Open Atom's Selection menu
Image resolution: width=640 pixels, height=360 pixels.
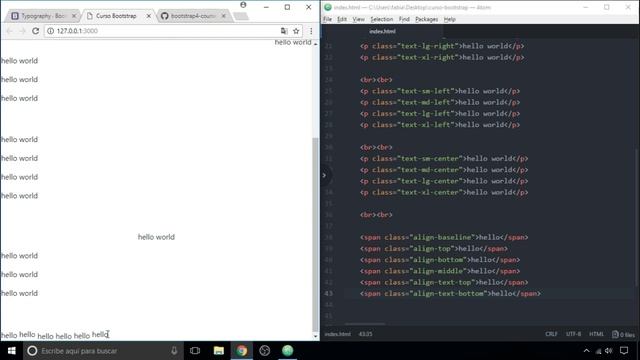[382, 19]
